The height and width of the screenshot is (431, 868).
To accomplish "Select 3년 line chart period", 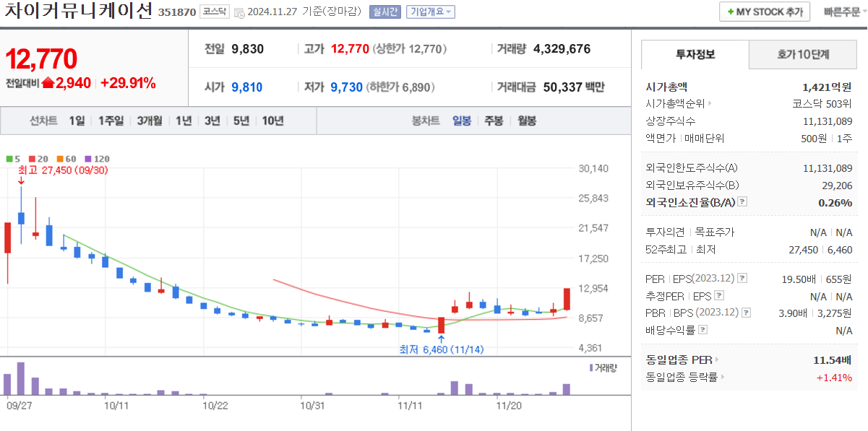I will pyautogui.click(x=212, y=121).
